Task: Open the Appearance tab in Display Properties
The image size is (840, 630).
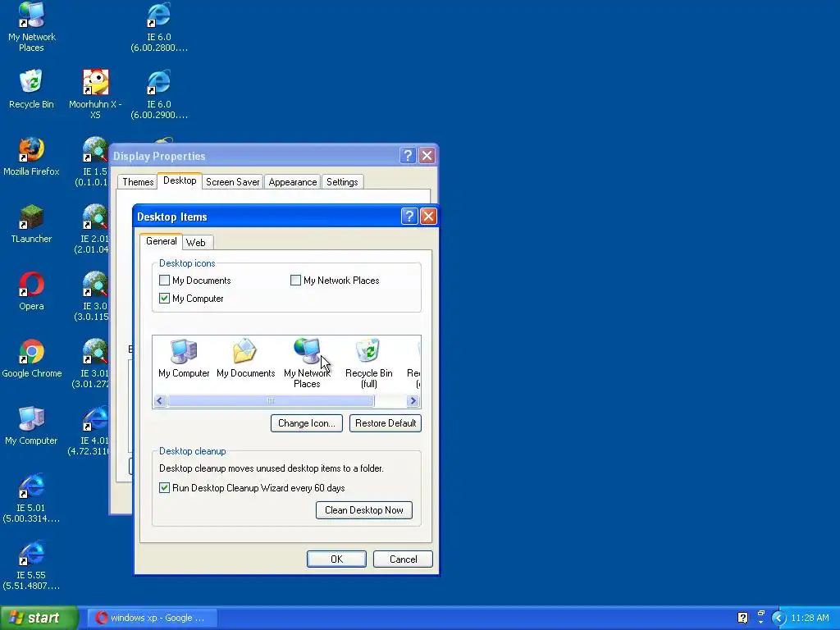Action: [293, 182]
